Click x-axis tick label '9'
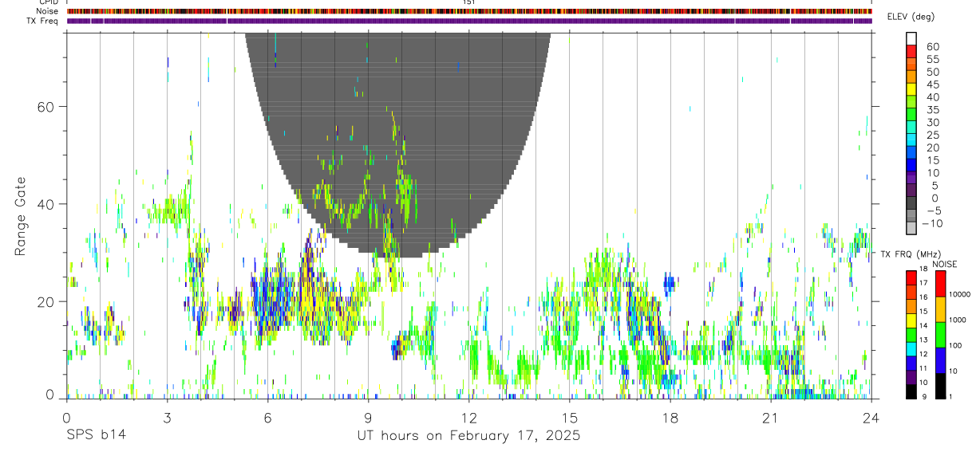 tap(368, 418)
